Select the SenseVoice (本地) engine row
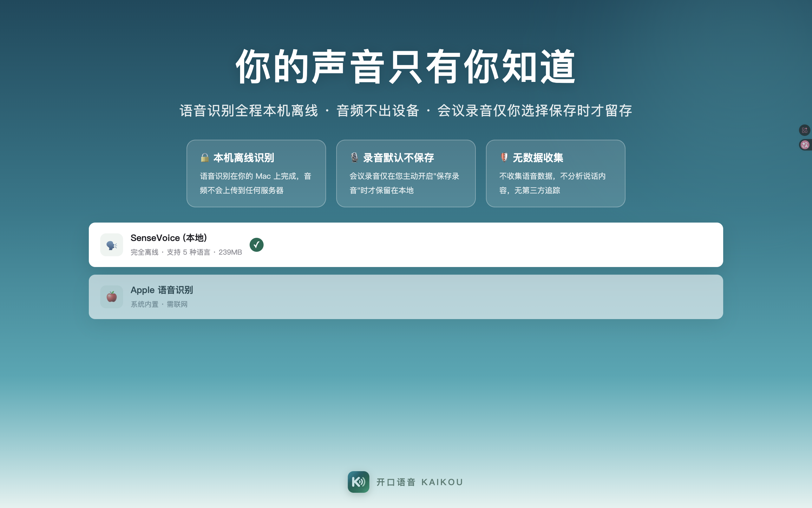Screen dimensions: 812x508 pyautogui.click(x=406, y=245)
